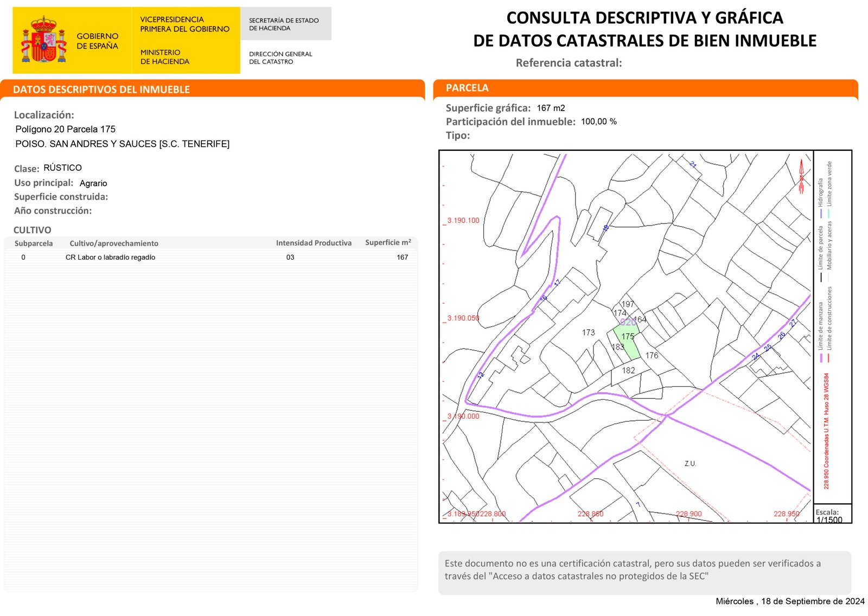Image resolution: width=868 pixels, height=616 pixels.
Task: Click 'VICEPRESIDENCIA PRIMERA DEL GOBIERNO' heading
Action: [x=184, y=24]
